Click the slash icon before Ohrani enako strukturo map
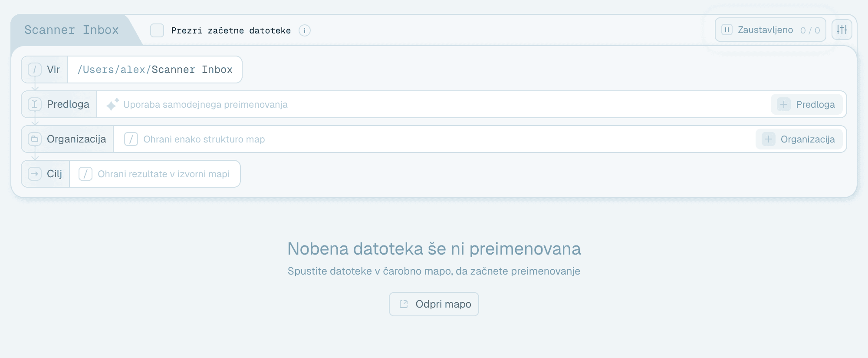 click(131, 139)
